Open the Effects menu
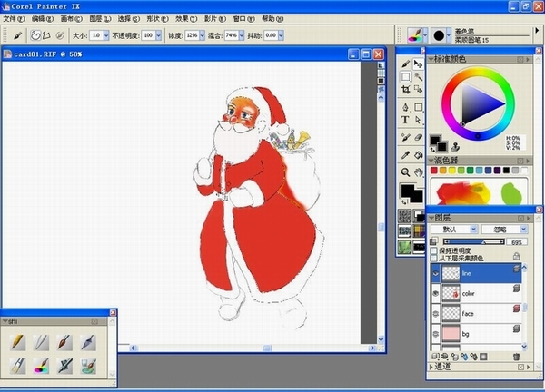Image resolution: width=545 pixels, height=392 pixels. 186,19
